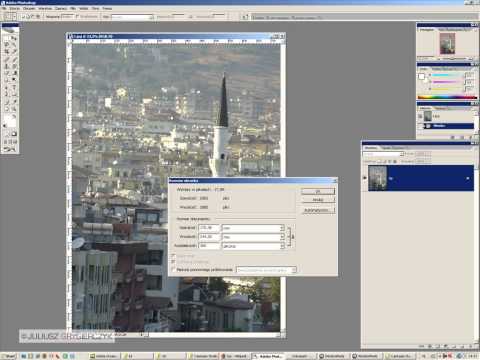Open the Filtr menu in the menu bar

click(72, 8)
